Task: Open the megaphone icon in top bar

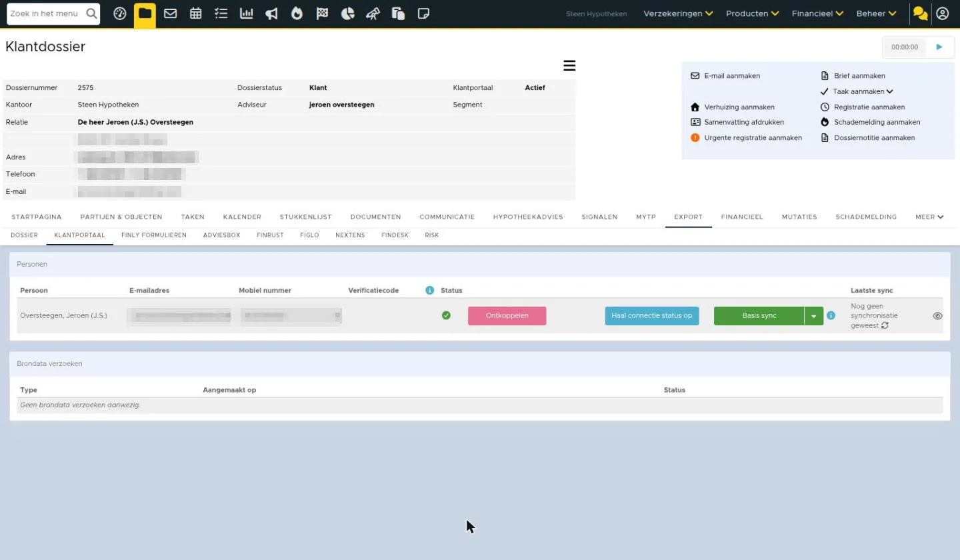Action: [271, 13]
